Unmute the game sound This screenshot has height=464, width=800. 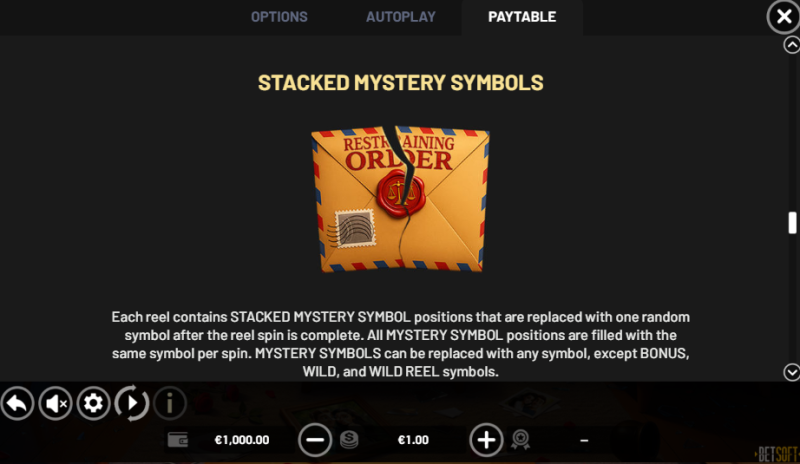pyautogui.click(x=56, y=403)
